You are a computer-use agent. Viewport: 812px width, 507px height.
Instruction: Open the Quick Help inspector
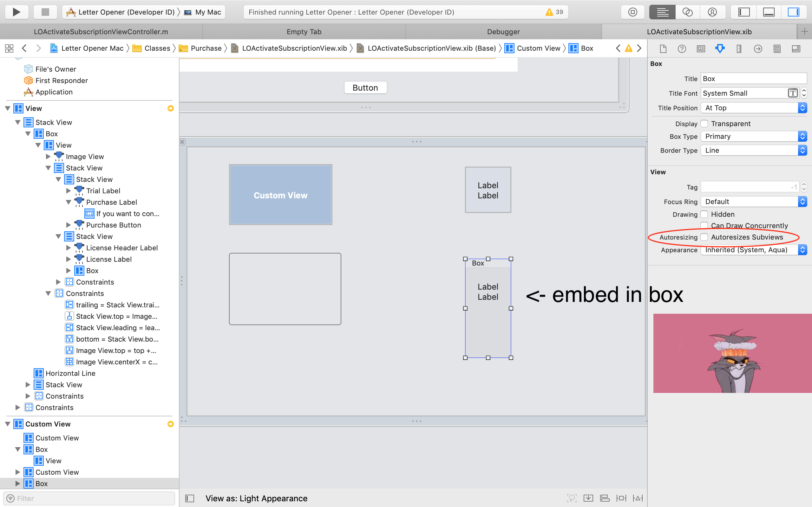pyautogui.click(x=681, y=48)
